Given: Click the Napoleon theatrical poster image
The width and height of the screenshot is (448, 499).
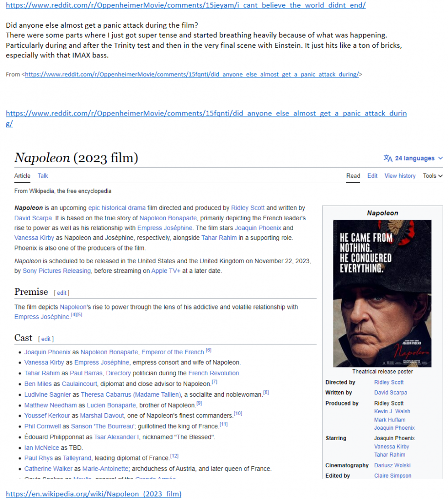Looking at the screenshot, I should click(382, 293).
